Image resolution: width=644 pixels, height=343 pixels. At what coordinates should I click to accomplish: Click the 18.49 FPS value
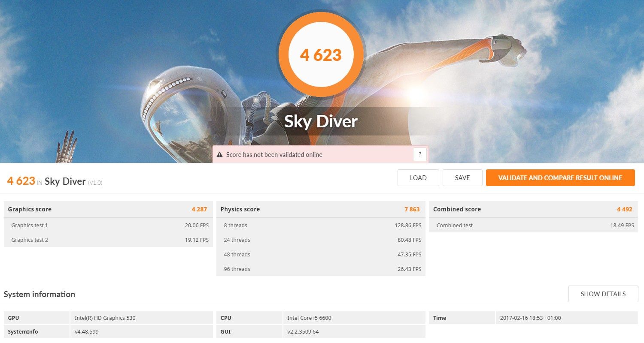tap(622, 225)
